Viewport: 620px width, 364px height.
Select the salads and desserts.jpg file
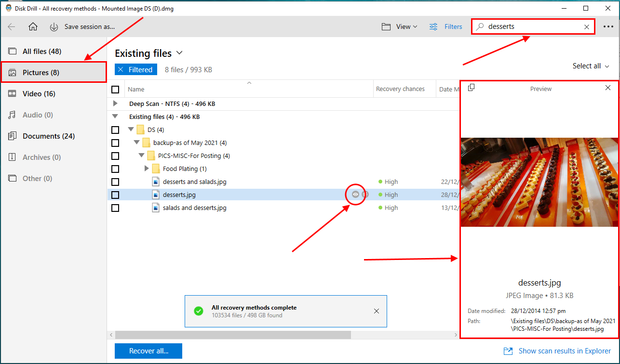click(195, 208)
